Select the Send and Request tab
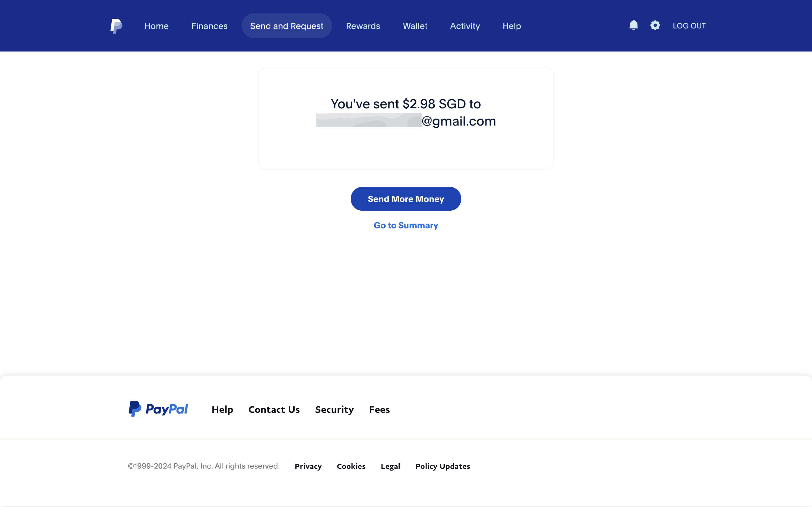Screen dimensions: 812x507 287,26
